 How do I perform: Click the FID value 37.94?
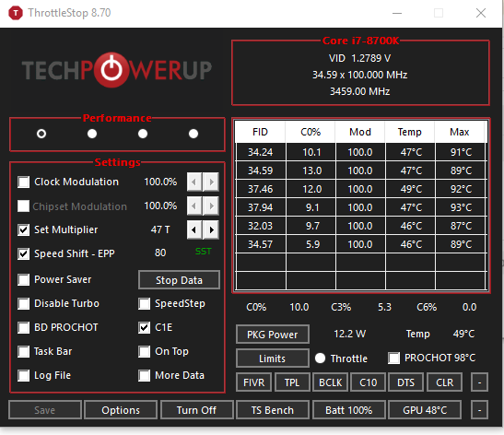pos(261,207)
